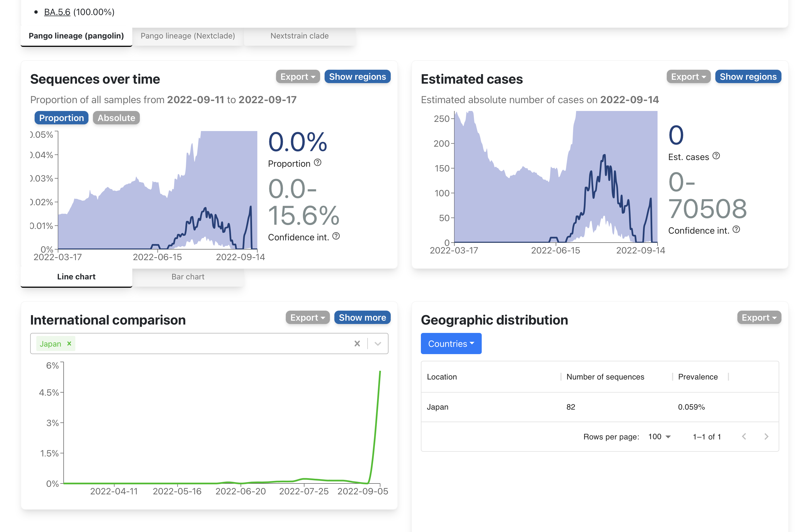This screenshot has width=801, height=532.
Task: Open Export menu for Sequences over time
Action: 298,77
